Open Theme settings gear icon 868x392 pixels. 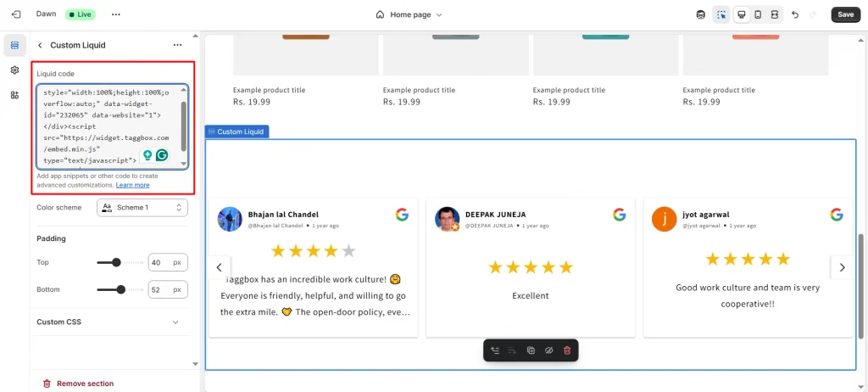click(x=14, y=70)
